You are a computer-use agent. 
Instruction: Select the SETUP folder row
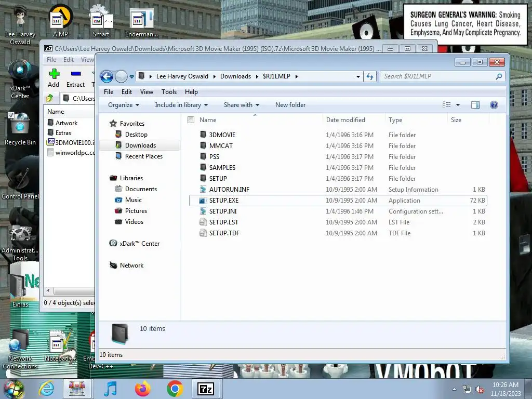pyautogui.click(x=338, y=179)
